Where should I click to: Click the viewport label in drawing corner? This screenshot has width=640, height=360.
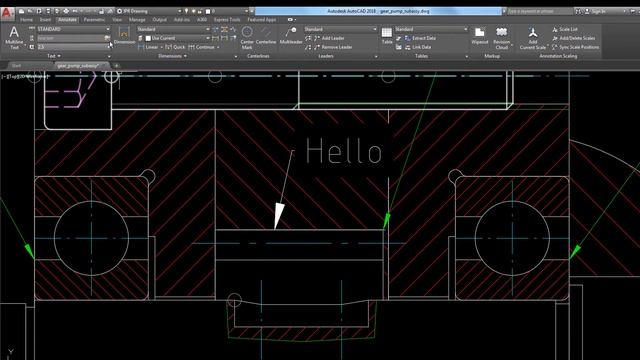[25, 76]
